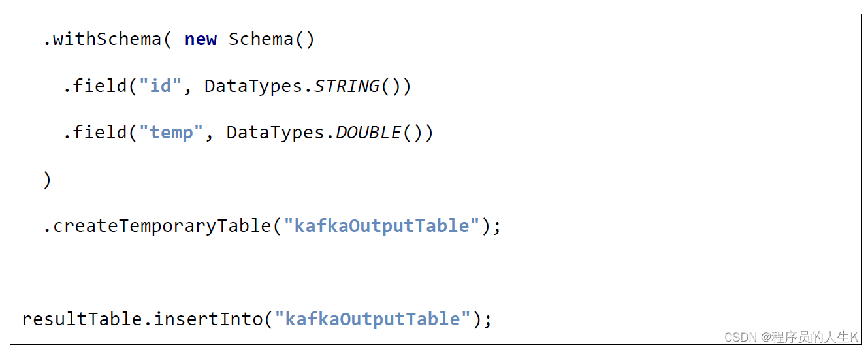Click the lone closing parenthesis line

[46, 180]
